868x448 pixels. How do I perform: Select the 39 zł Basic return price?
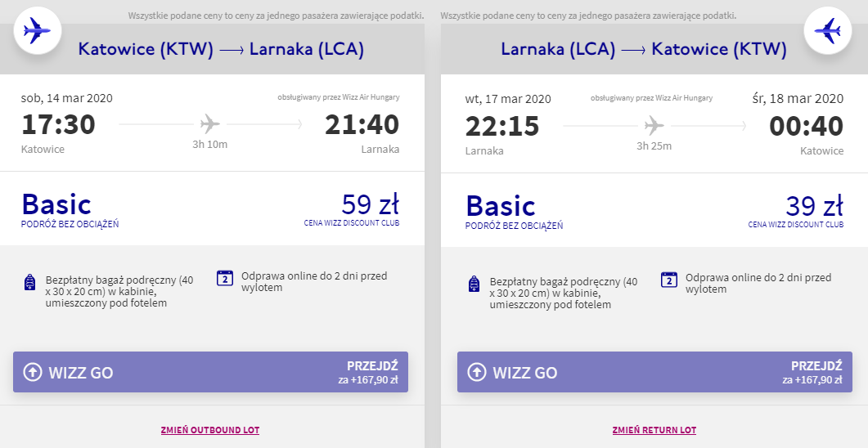pyautogui.click(x=814, y=205)
